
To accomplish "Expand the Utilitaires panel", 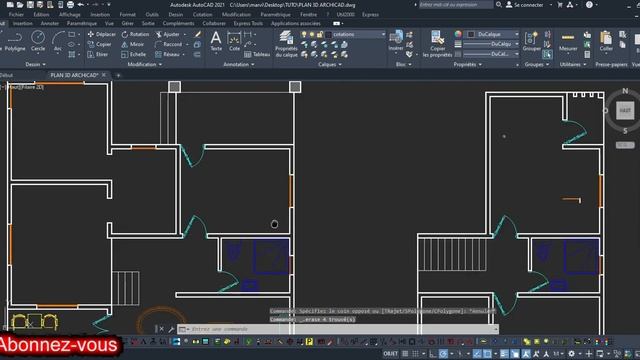I will (573, 64).
